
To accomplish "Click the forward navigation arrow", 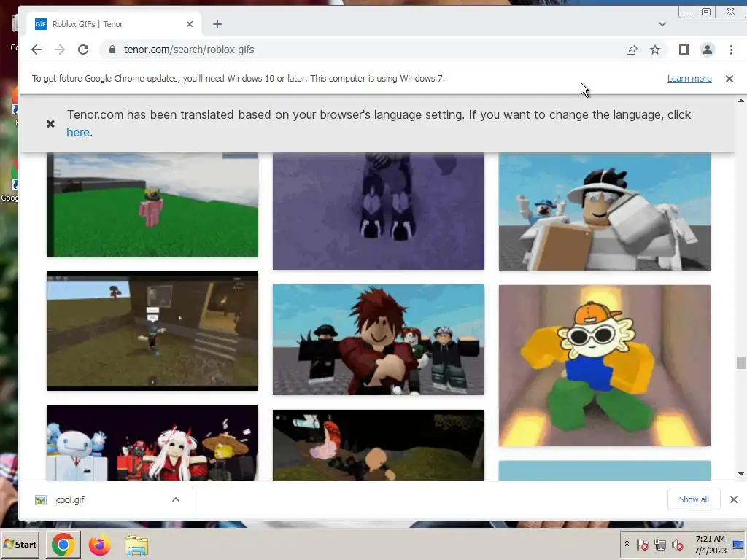I will [60, 50].
